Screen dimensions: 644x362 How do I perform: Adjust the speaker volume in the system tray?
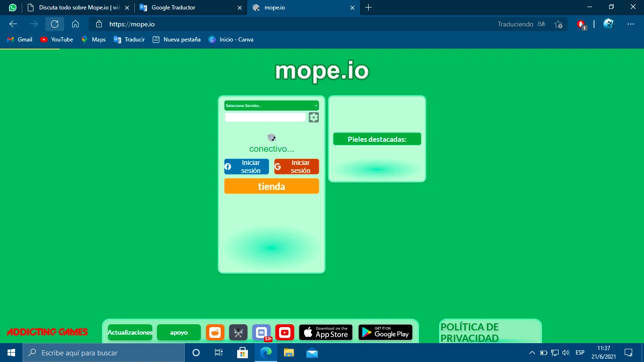(565, 353)
